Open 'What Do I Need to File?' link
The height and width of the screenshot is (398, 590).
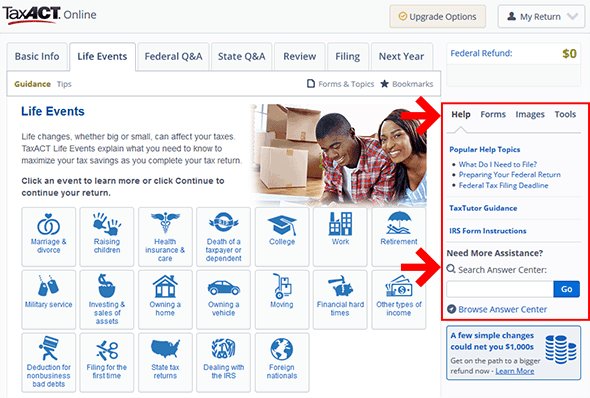[497, 164]
